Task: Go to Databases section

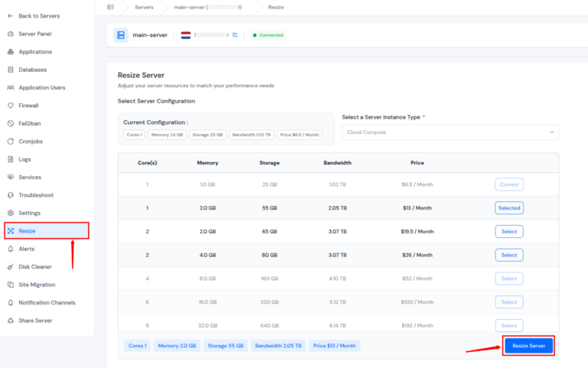Action: (33, 70)
